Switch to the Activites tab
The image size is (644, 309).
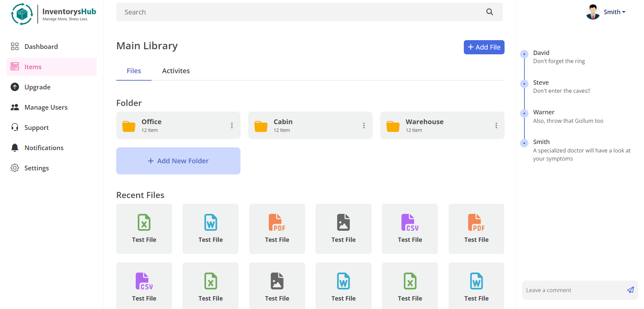176,71
